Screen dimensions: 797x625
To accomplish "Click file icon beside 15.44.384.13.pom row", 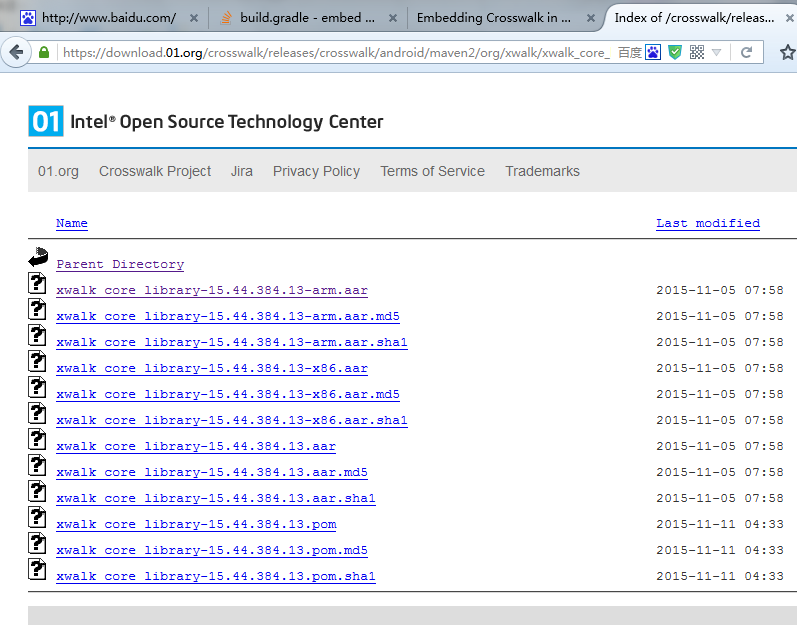I will click(37, 517).
